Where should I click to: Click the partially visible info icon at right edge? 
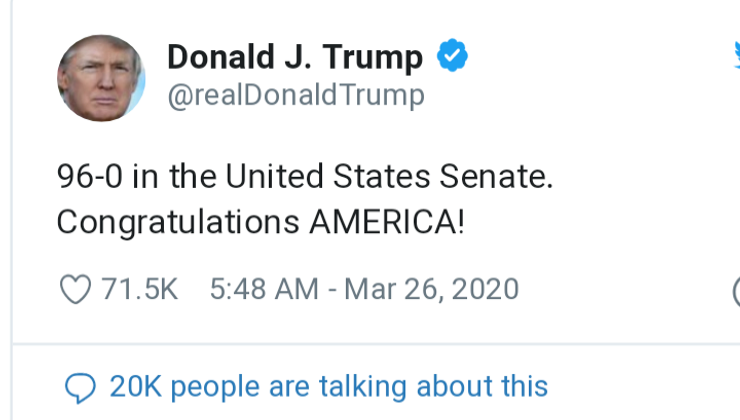[735, 291]
